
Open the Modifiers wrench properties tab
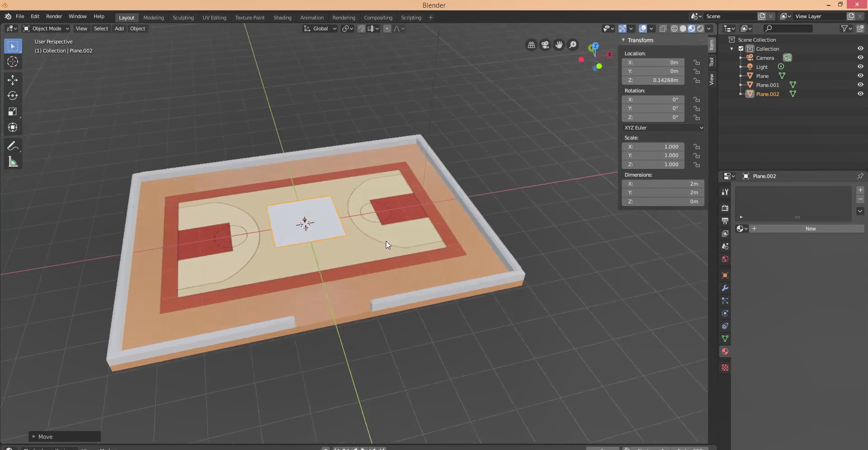tap(725, 288)
